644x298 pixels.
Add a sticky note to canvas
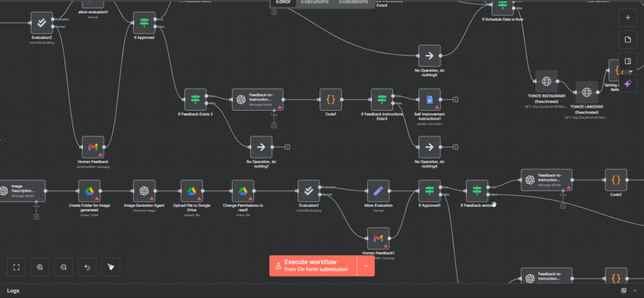tap(628, 40)
